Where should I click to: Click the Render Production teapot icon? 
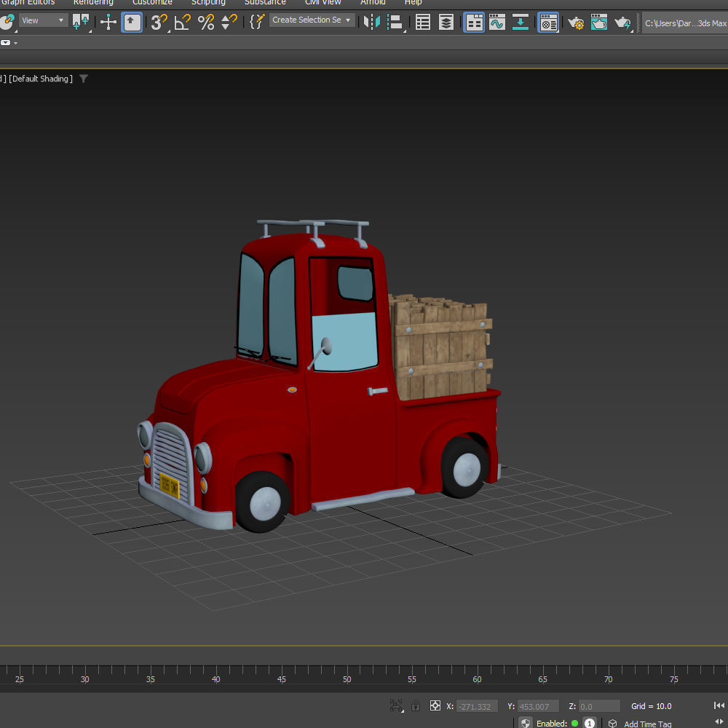(622, 23)
